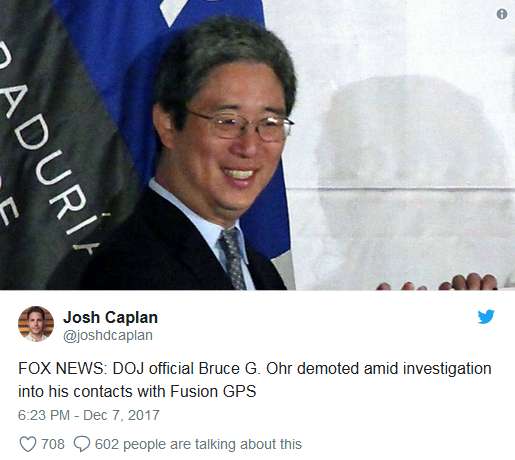Click the info icon on the photo

502,14
